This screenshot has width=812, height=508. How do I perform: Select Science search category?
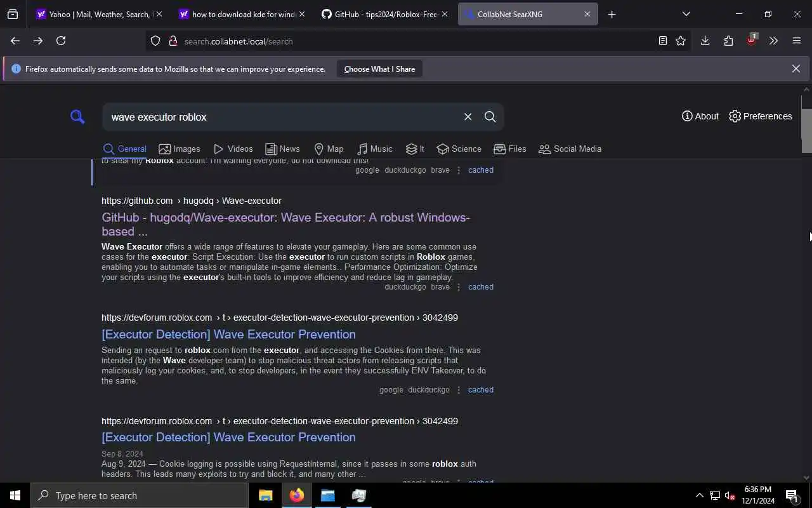click(x=459, y=149)
